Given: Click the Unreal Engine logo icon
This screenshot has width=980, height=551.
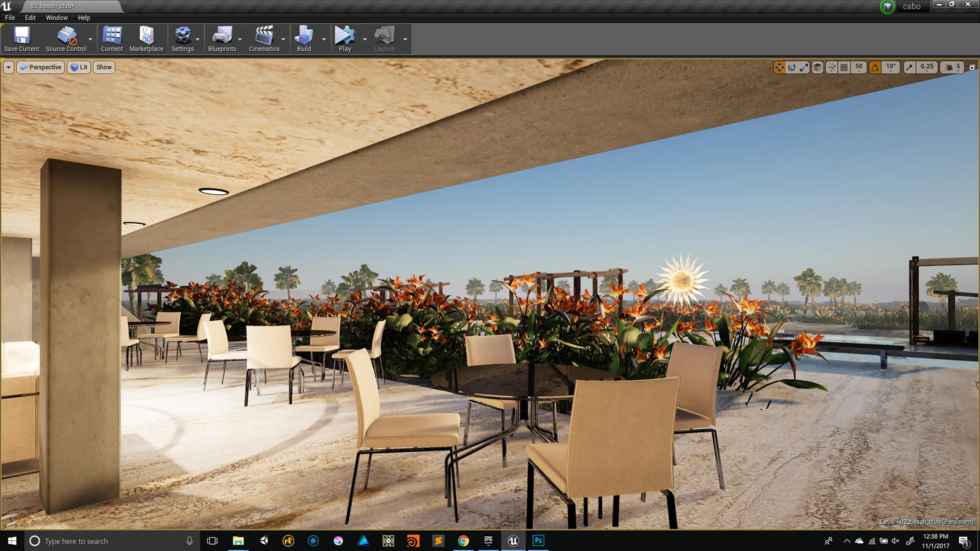Looking at the screenshot, I should coord(7,6).
